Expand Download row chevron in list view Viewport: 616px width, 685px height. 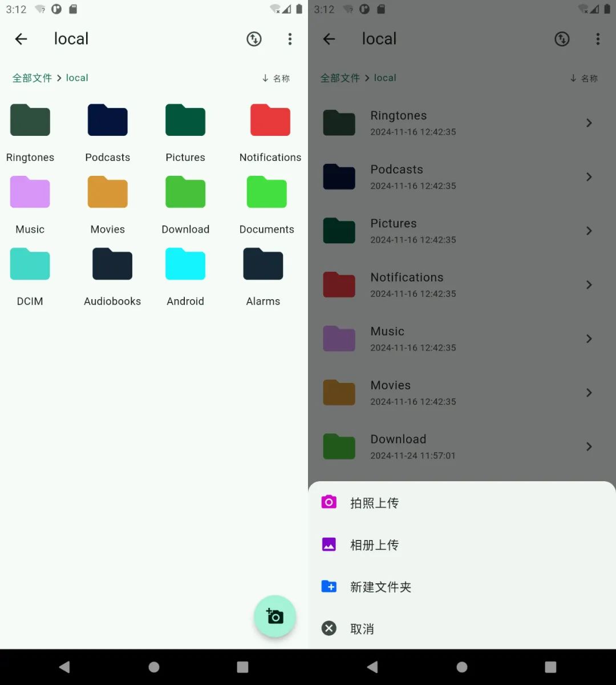[589, 446]
